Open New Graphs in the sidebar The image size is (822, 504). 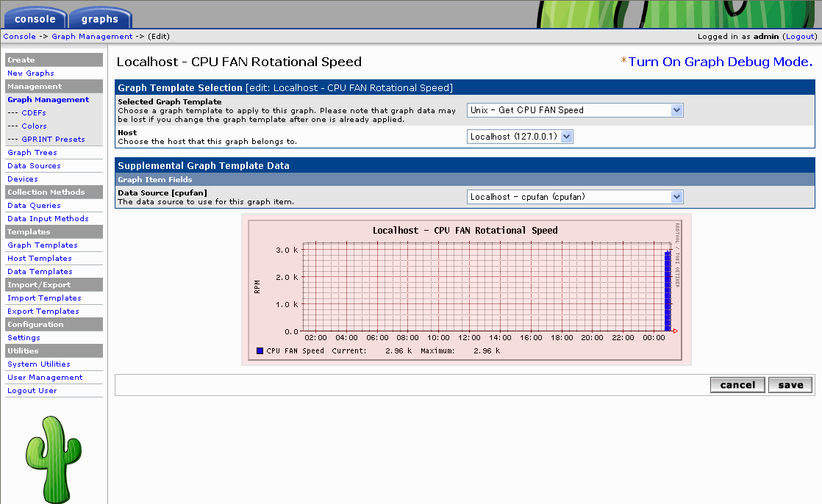(31, 73)
